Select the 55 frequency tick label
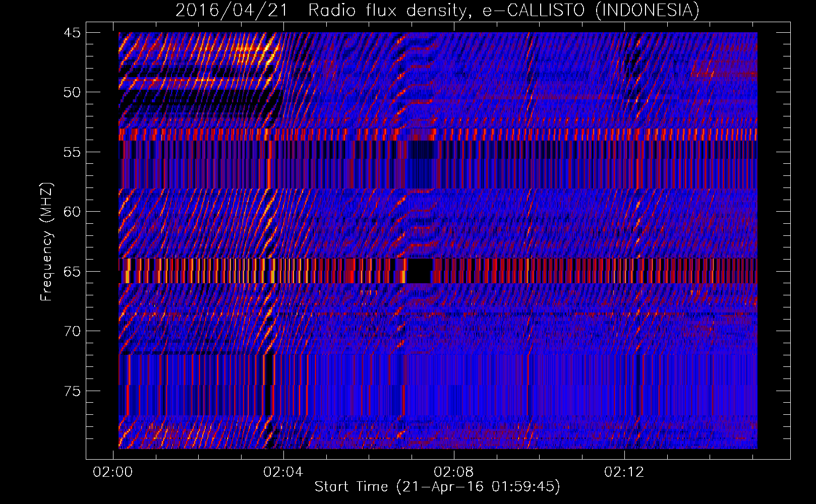 coord(72,152)
